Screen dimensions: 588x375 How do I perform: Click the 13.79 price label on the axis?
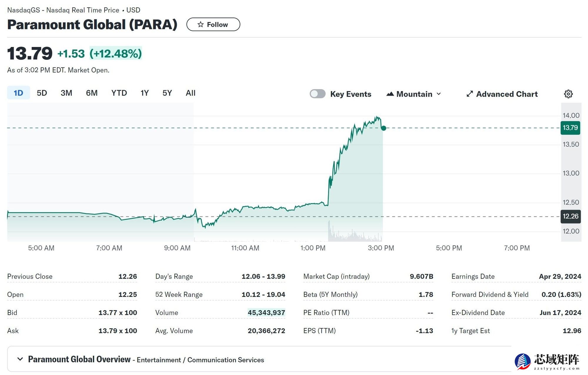(570, 128)
